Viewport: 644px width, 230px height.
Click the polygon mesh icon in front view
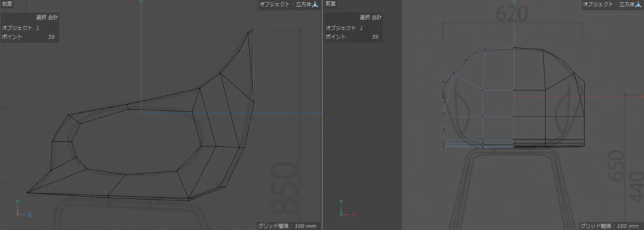tap(639, 4)
